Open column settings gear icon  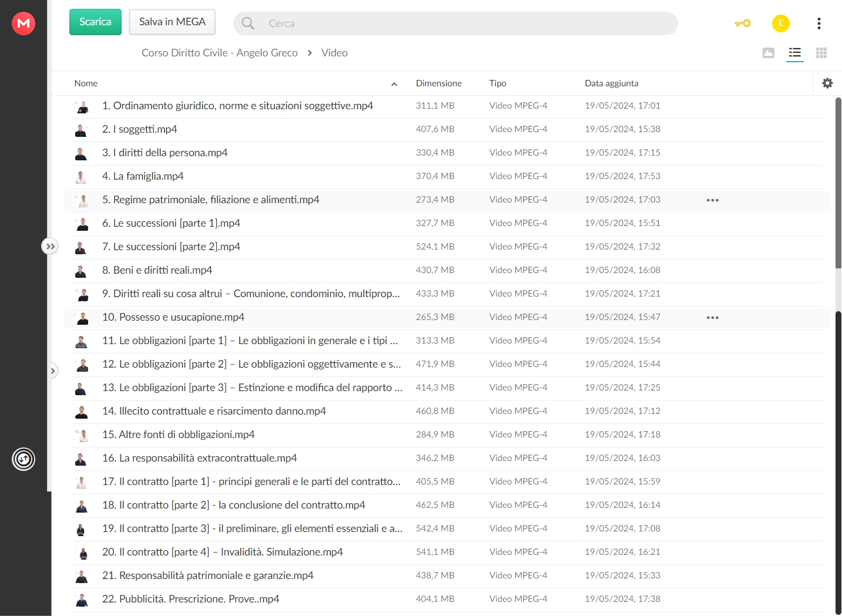point(827,83)
